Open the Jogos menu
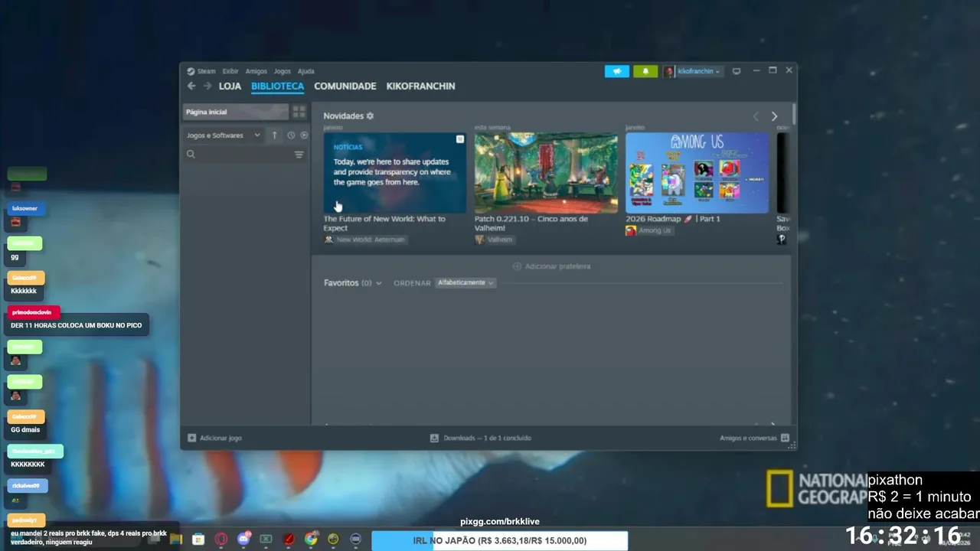980x551 pixels. (x=283, y=71)
